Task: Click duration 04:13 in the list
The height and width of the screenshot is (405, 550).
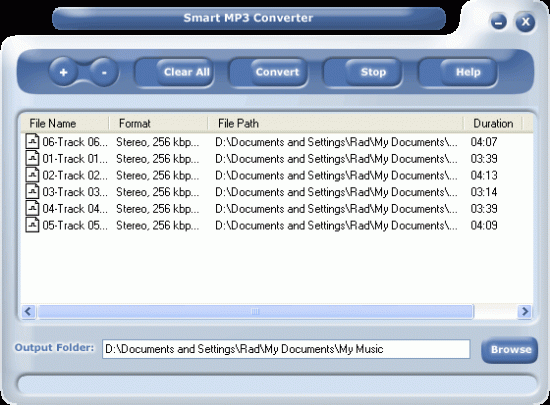Action: point(484,175)
